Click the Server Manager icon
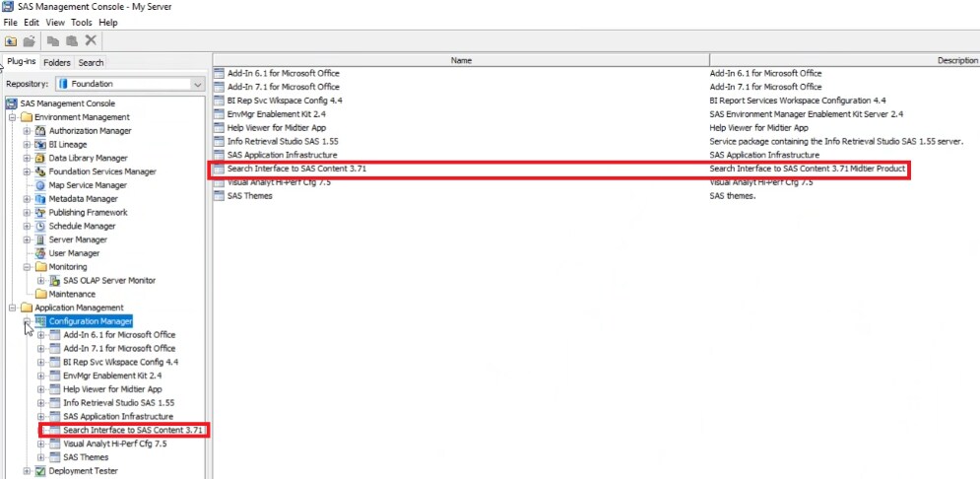980x479 pixels. click(x=40, y=239)
